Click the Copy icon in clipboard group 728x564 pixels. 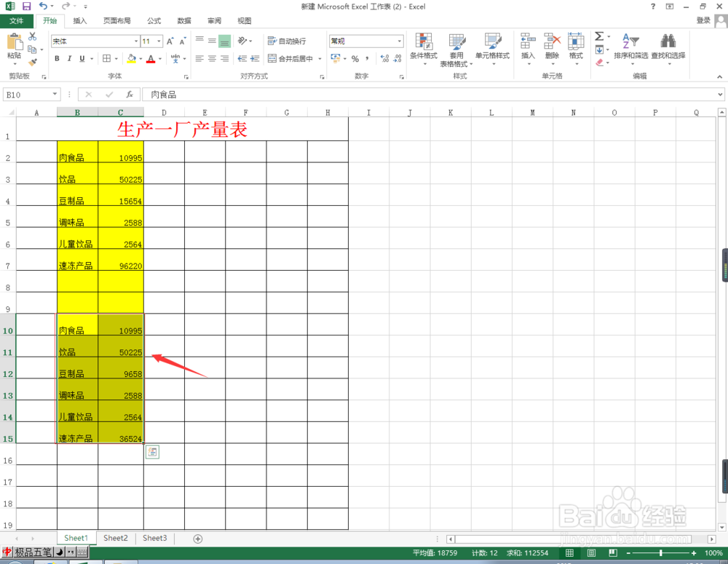tap(32, 49)
